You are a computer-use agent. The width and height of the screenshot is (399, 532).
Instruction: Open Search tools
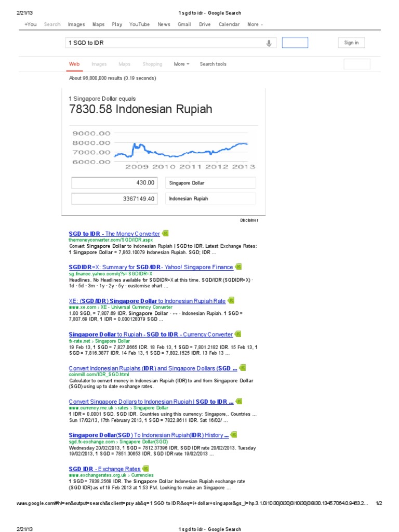tap(213, 64)
